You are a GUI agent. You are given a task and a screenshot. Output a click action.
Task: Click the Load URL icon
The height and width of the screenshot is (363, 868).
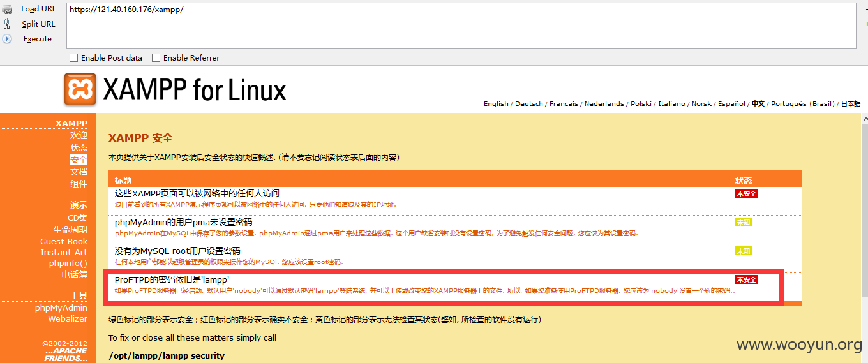tap(7, 9)
